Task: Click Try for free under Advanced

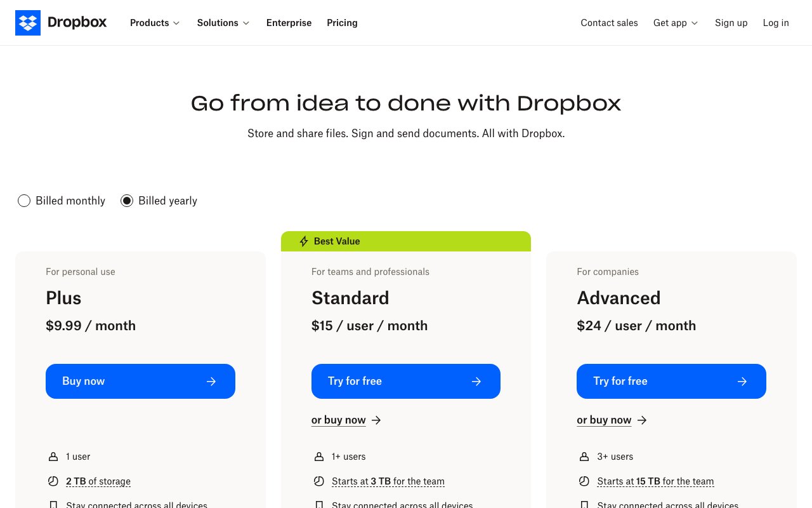Action: 671,381
